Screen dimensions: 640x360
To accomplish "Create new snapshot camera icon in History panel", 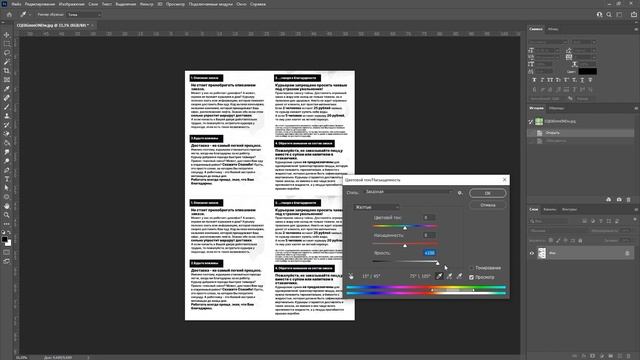I will pyautogui.click(x=619, y=200).
